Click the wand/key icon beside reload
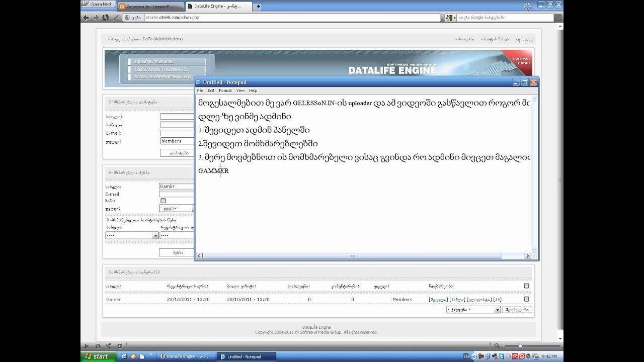Image resolution: width=644 pixels, height=362 pixels. point(115,18)
